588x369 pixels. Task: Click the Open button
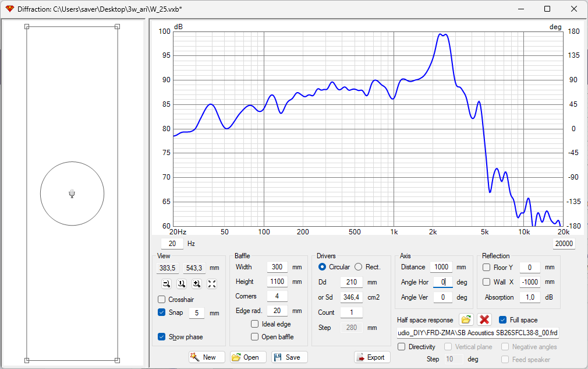(248, 357)
